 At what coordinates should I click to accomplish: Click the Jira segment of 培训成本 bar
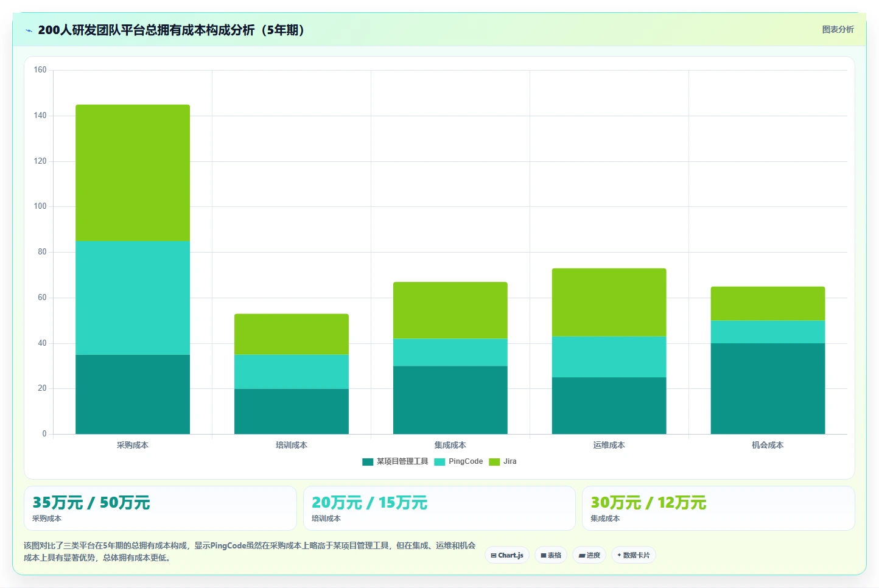pos(292,334)
